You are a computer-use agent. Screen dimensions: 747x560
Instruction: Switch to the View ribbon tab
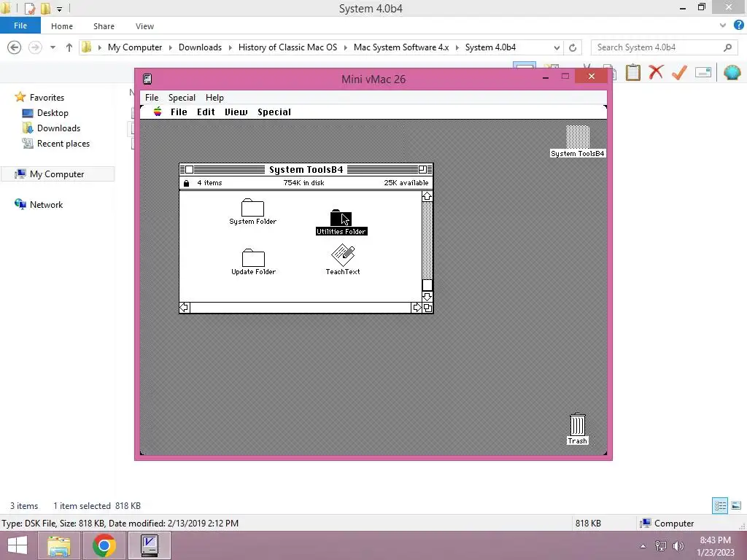pyautogui.click(x=144, y=26)
